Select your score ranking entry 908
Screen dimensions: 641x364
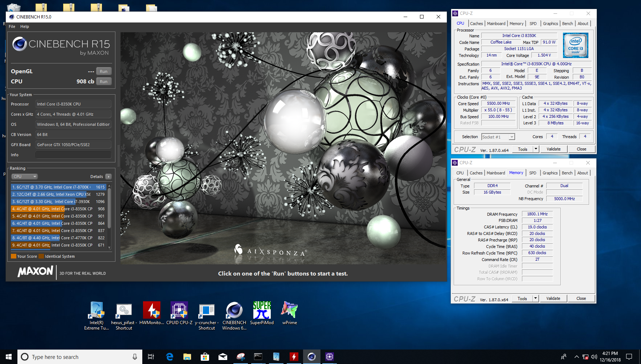pos(58,209)
